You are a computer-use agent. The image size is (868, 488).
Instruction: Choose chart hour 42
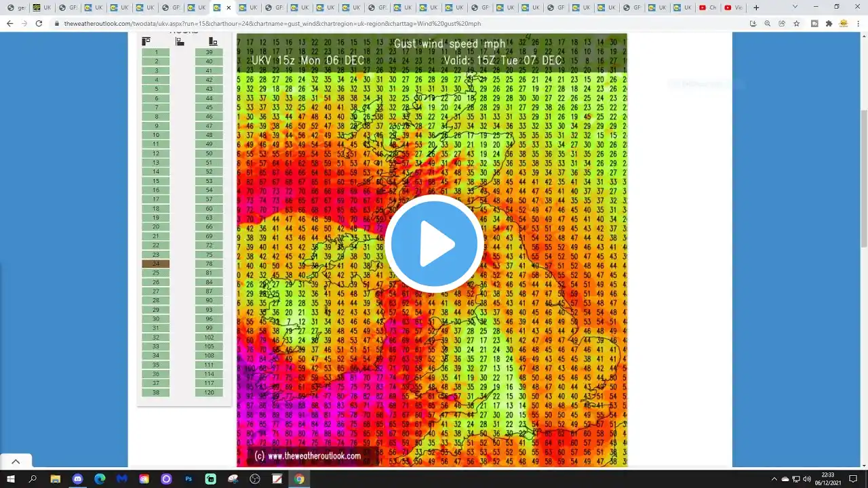coord(209,80)
